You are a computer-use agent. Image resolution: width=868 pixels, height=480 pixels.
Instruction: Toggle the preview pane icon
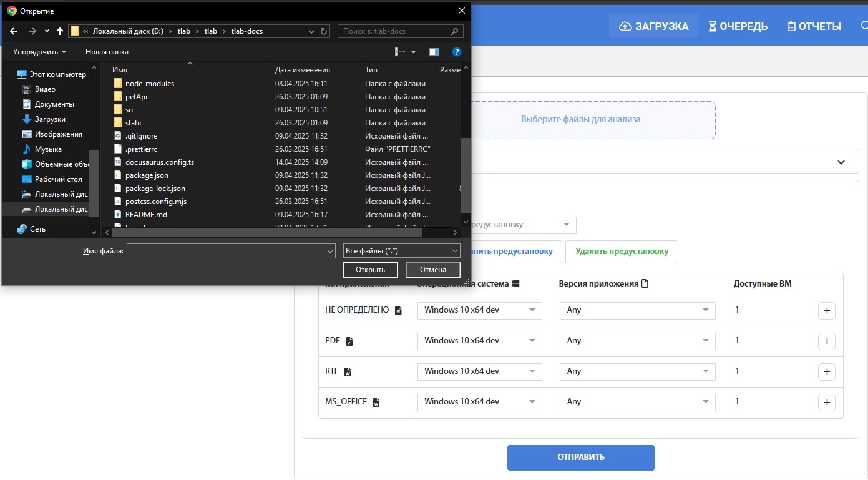click(x=434, y=52)
